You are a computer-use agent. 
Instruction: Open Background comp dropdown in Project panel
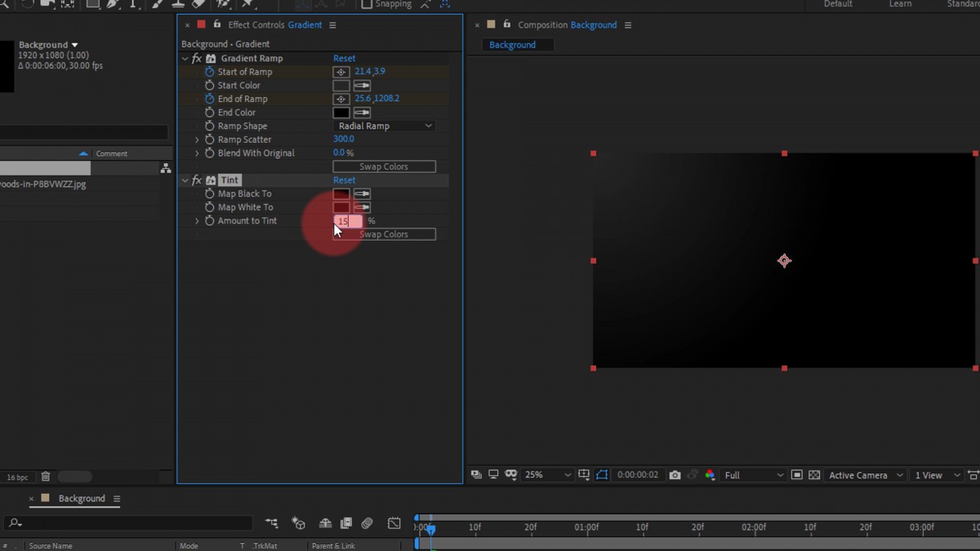[75, 45]
